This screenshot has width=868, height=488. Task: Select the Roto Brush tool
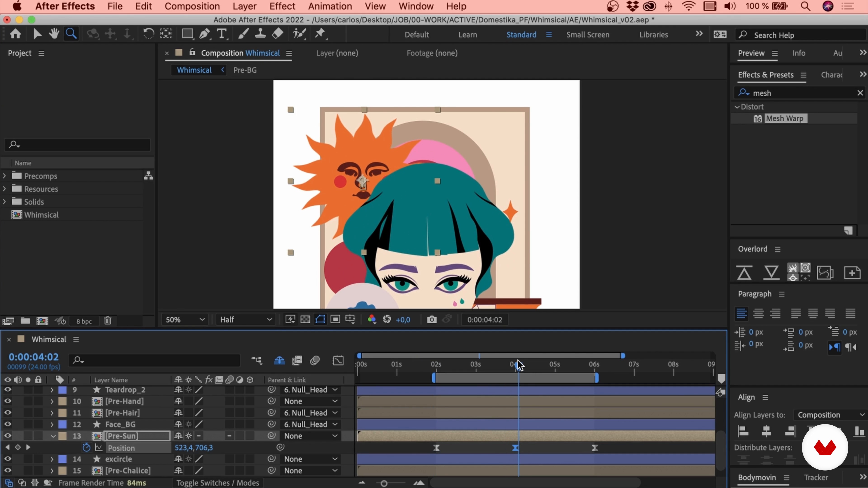[x=299, y=34]
